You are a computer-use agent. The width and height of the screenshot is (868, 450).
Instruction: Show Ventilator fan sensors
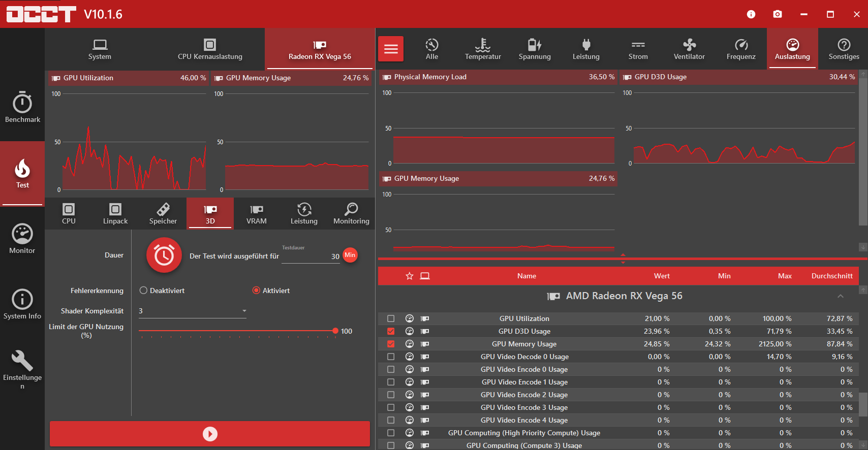[689, 49]
